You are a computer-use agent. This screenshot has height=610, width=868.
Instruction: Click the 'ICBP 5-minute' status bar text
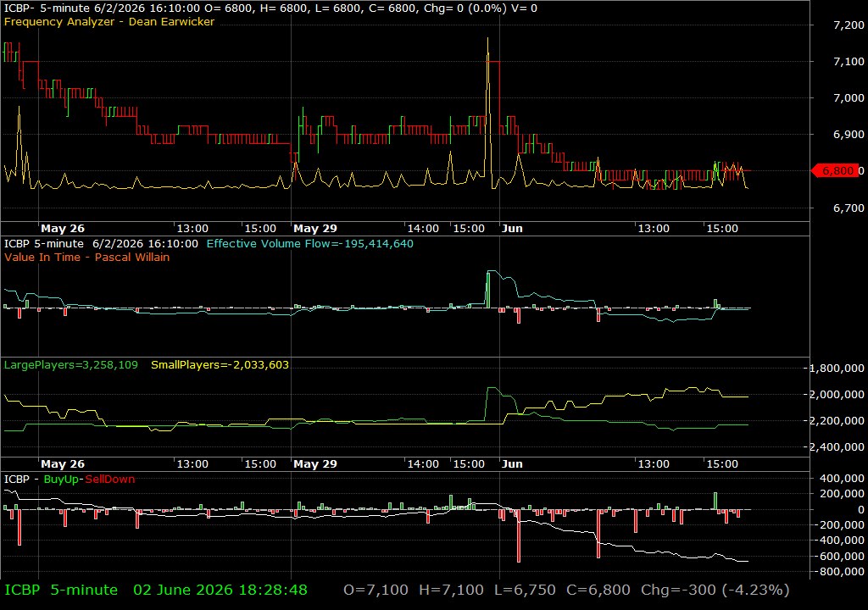[61, 590]
